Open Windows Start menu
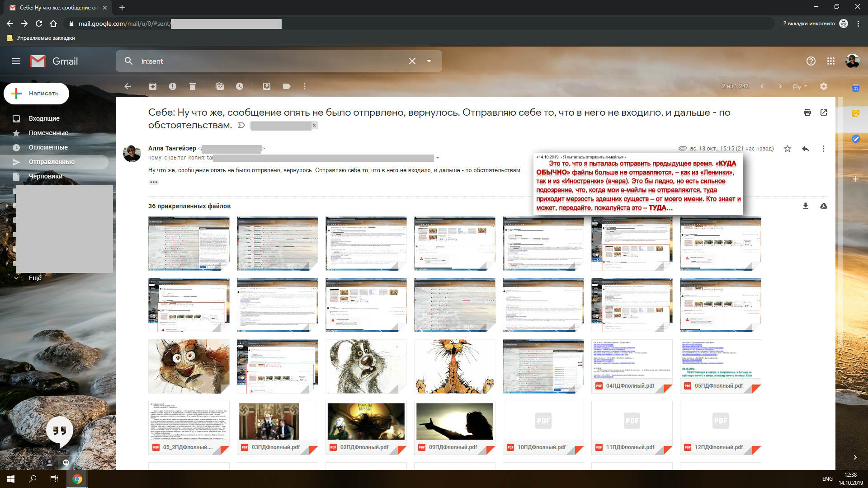The height and width of the screenshot is (488, 868). [x=11, y=479]
